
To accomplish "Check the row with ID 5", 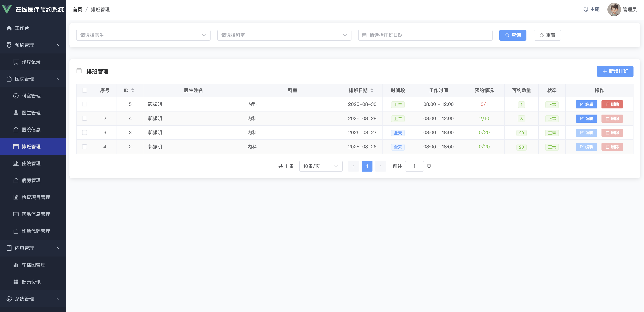I will click(85, 104).
